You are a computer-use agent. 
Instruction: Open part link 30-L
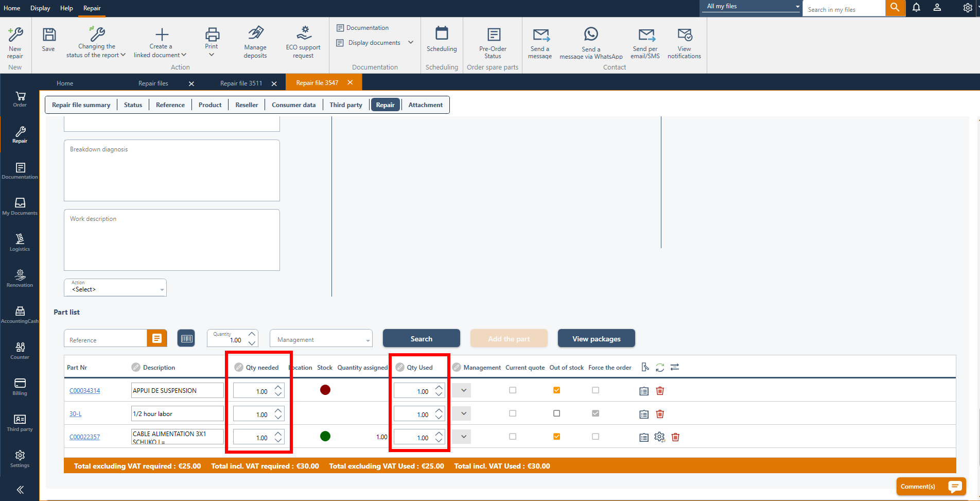click(76, 414)
